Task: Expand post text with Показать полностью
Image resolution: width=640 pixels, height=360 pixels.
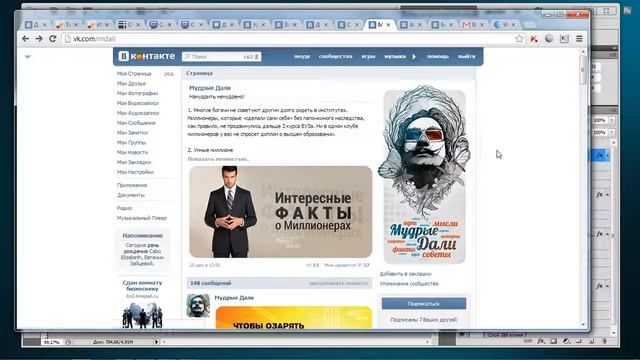Action: [218, 159]
